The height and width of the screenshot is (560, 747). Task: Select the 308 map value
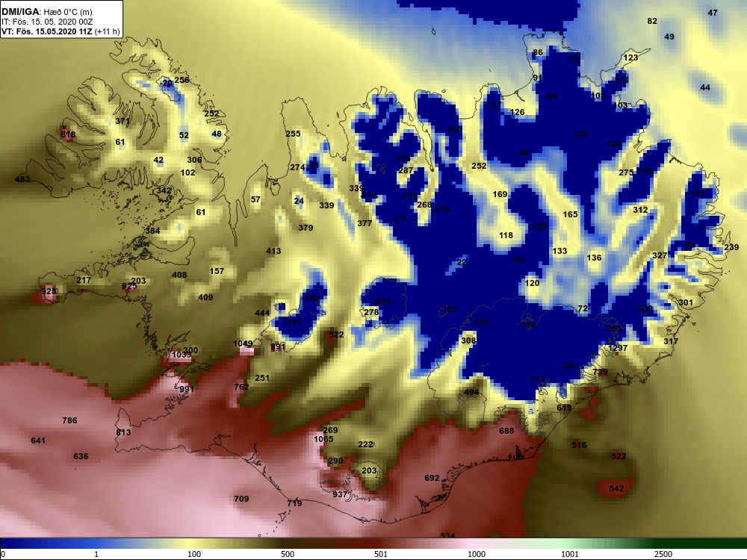tap(469, 340)
